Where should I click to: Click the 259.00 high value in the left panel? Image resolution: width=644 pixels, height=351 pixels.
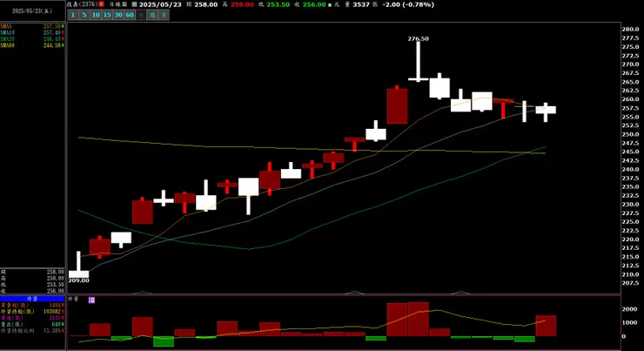pos(55,278)
